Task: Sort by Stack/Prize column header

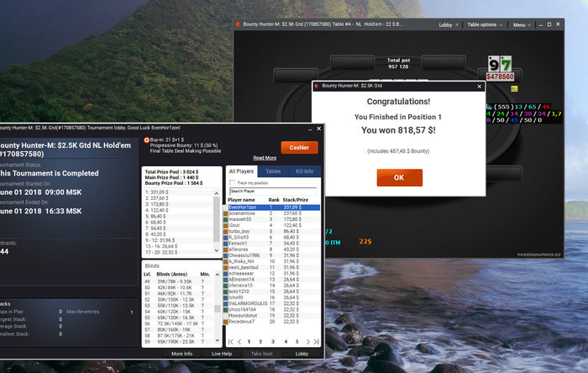Action: pos(296,200)
